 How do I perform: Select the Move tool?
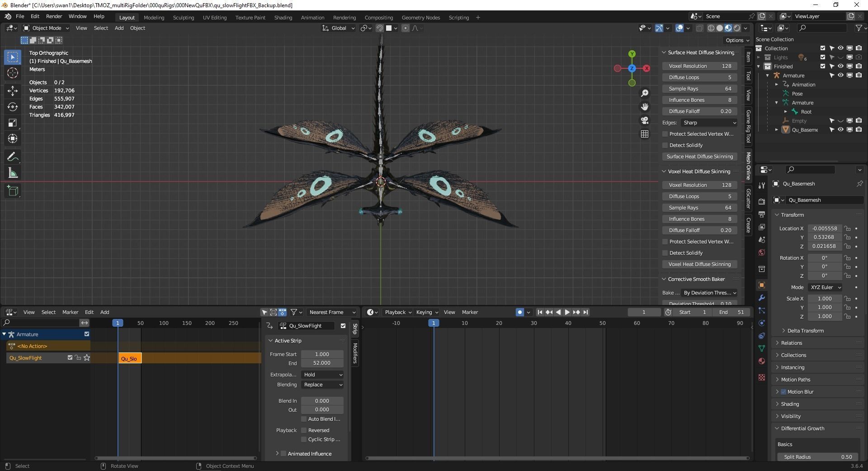[13, 91]
